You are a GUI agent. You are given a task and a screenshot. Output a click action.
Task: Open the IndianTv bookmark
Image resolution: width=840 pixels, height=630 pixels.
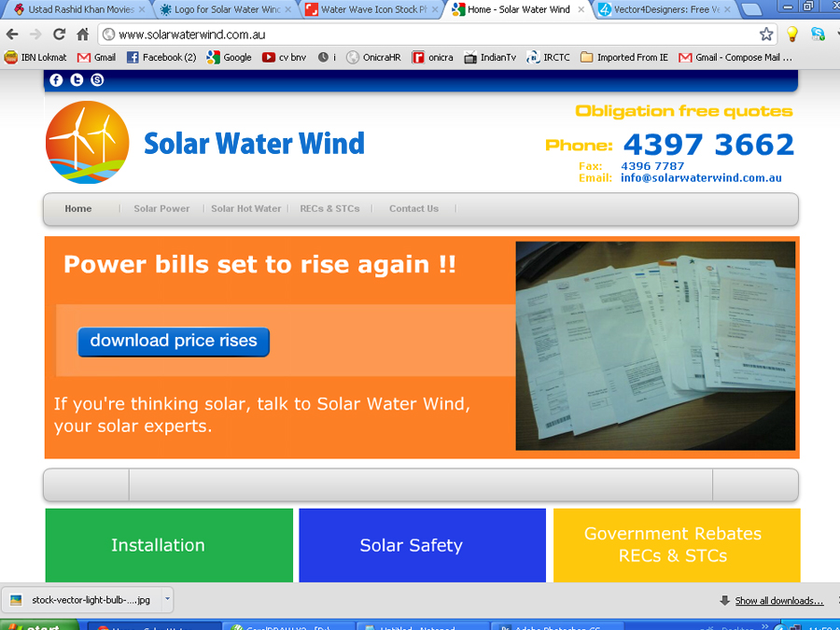coord(490,57)
